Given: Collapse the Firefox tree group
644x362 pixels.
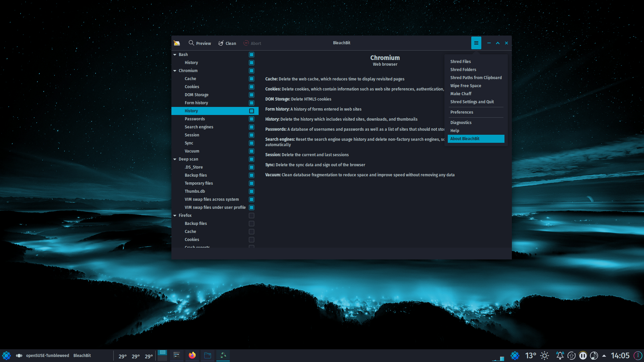Looking at the screenshot, I should click(x=175, y=216).
